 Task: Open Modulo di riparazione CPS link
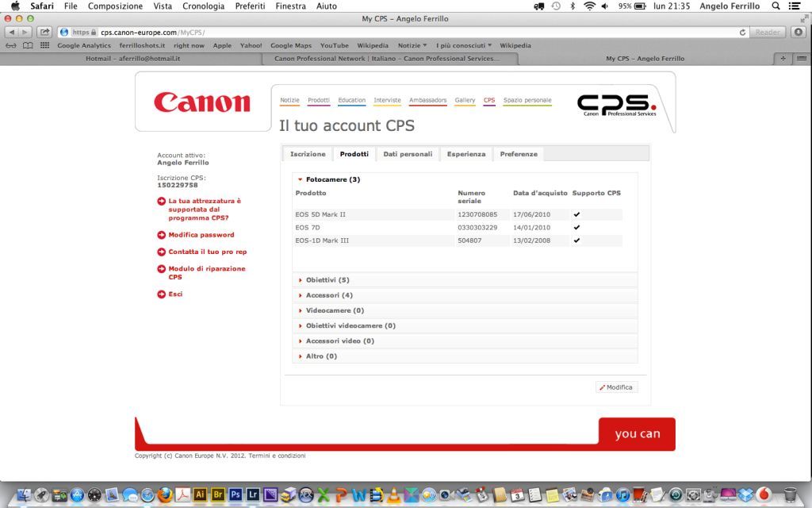click(207, 273)
